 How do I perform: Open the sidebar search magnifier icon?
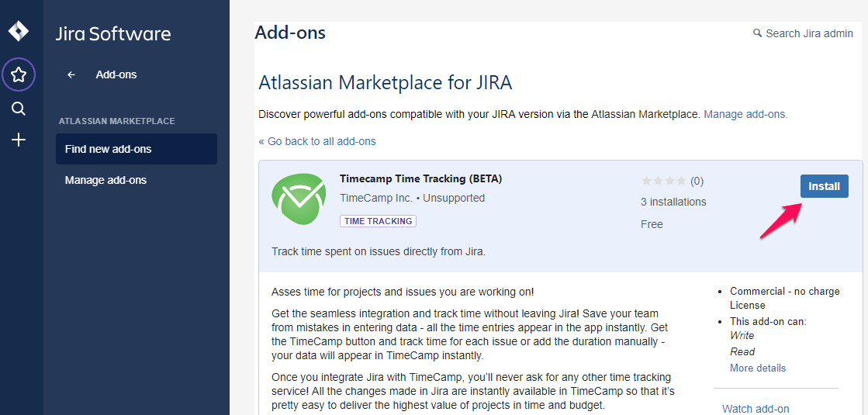tap(19, 109)
